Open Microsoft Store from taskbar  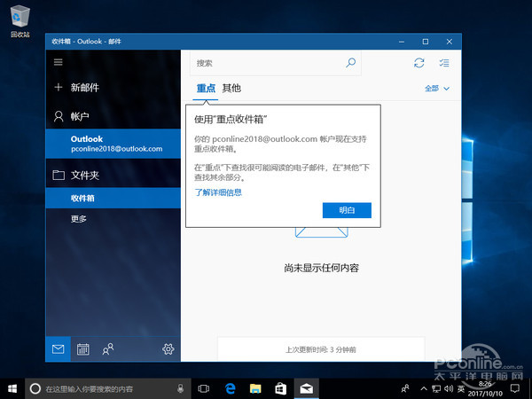click(x=280, y=389)
